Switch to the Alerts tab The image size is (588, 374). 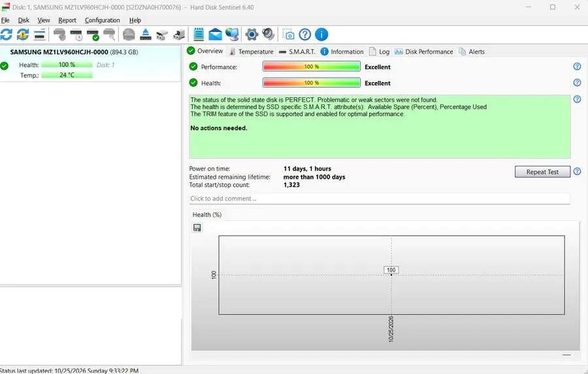click(472, 52)
